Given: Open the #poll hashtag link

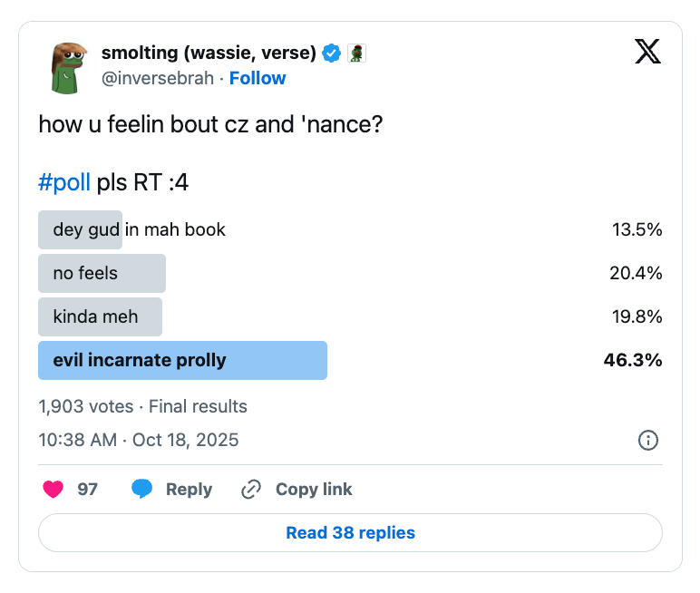Looking at the screenshot, I should click(64, 182).
